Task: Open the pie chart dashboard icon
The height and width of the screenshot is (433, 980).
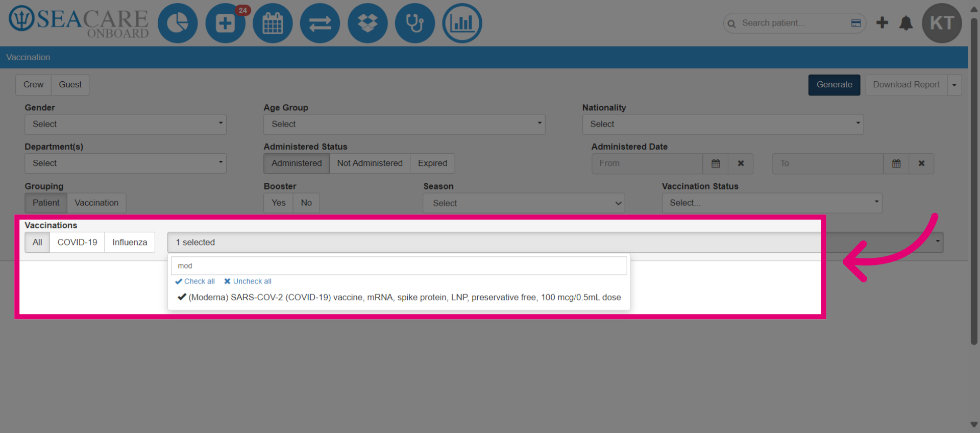Action: (178, 23)
